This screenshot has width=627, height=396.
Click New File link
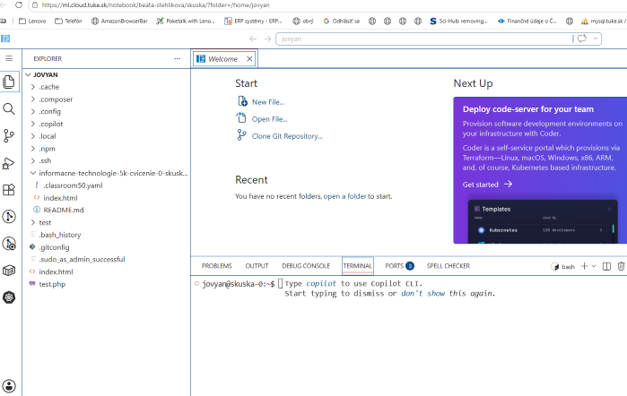pyautogui.click(x=268, y=102)
